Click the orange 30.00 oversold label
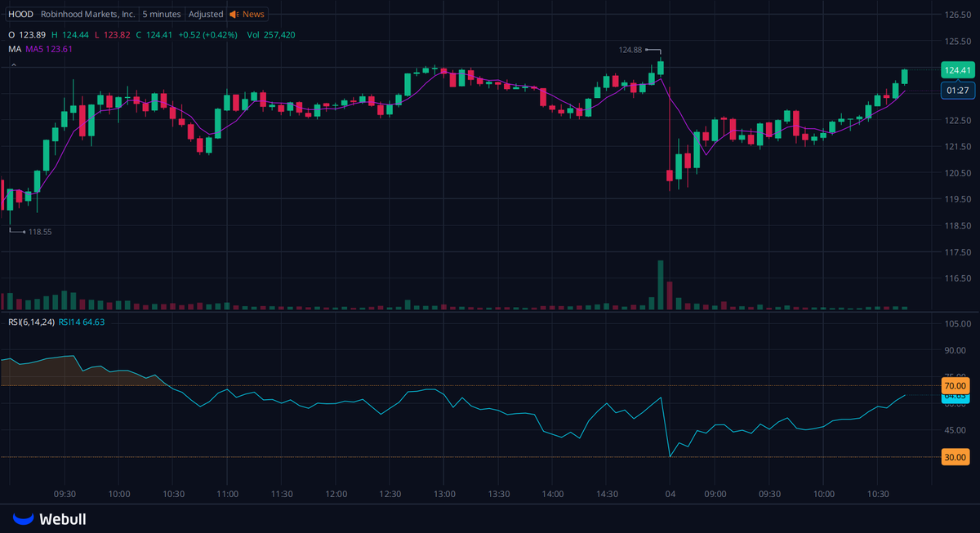Image resolution: width=980 pixels, height=533 pixels. [x=954, y=457]
